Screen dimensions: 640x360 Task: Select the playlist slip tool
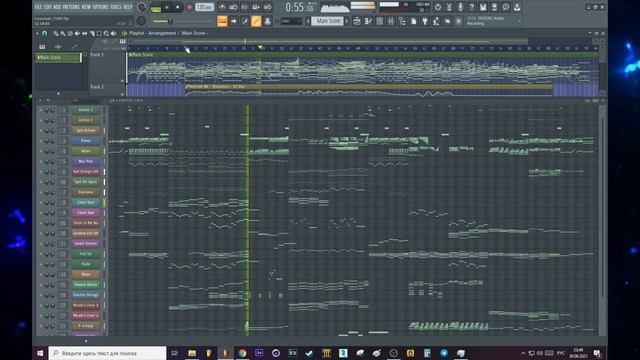click(84, 33)
